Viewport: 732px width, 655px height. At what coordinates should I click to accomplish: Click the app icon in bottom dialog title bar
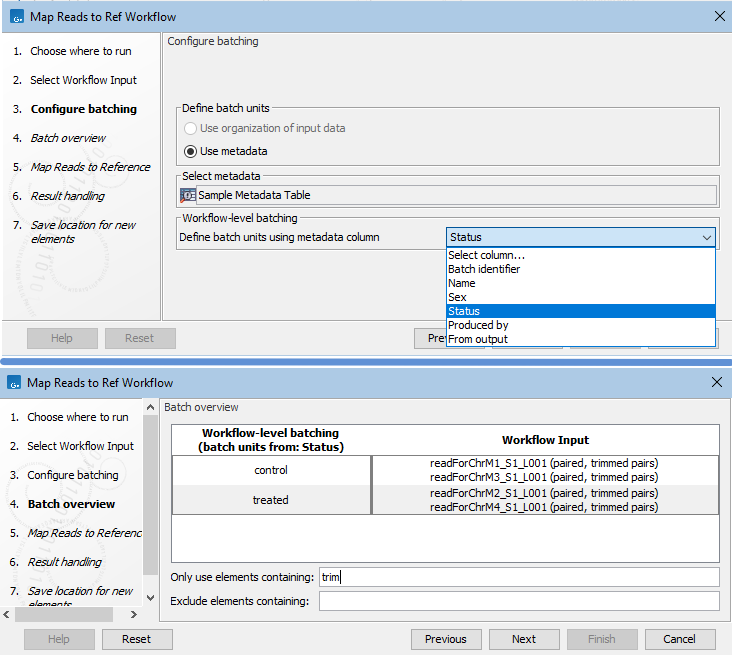tap(15, 383)
